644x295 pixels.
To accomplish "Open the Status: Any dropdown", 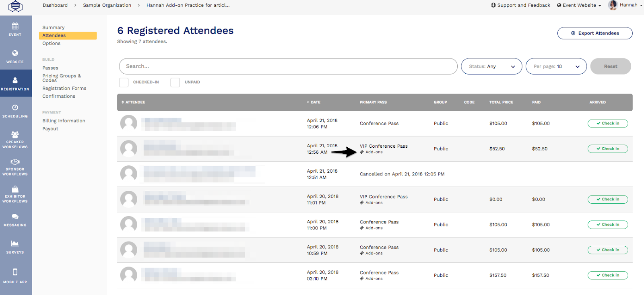I will [x=491, y=66].
